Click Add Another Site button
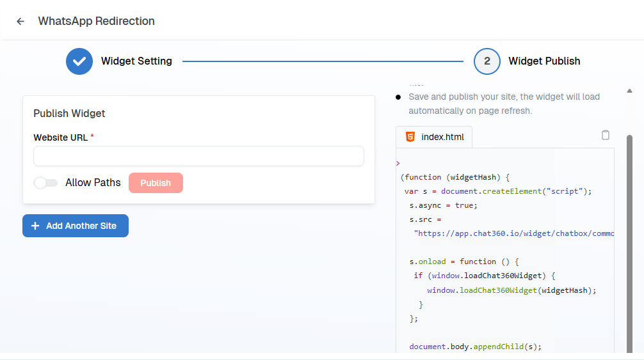The height and width of the screenshot is (360, 644). click(76, 226)
